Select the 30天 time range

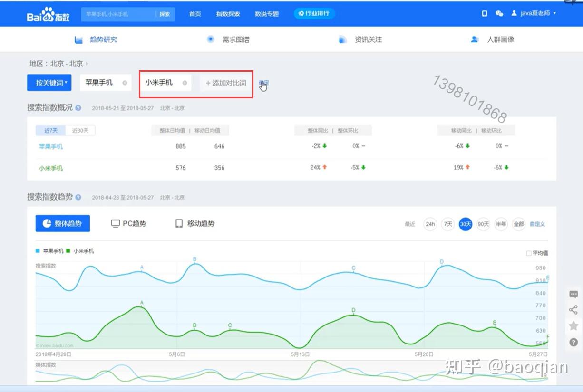coord(466,224)
